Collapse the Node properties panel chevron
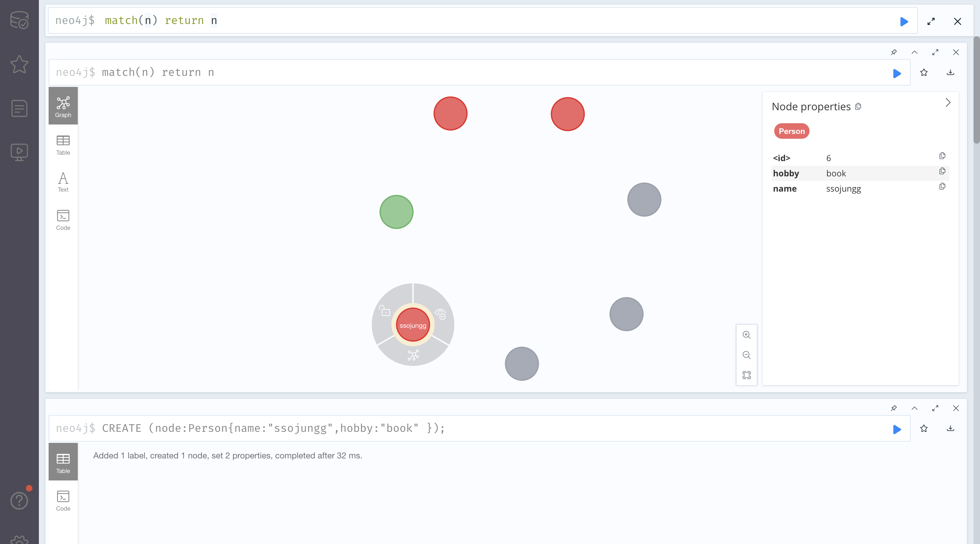Screen dimensions: 980x544 (x=948, y=102)
